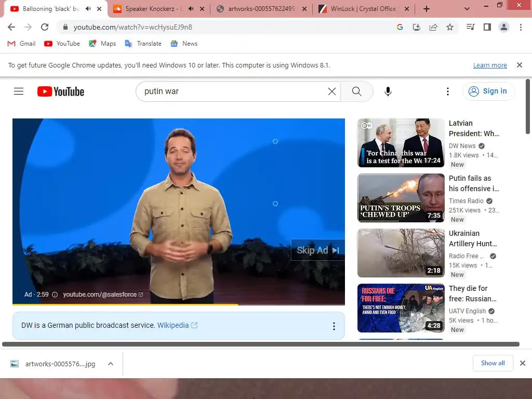Open Russians die for free thumbnail
The height and width of the screenshot is (399, 532).
click(401, 308)
